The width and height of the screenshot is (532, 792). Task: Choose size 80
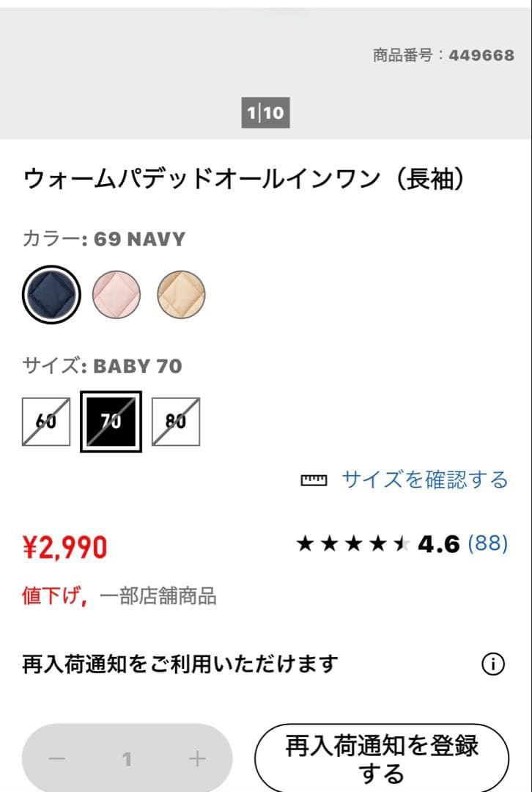click(x=176, y=422)
